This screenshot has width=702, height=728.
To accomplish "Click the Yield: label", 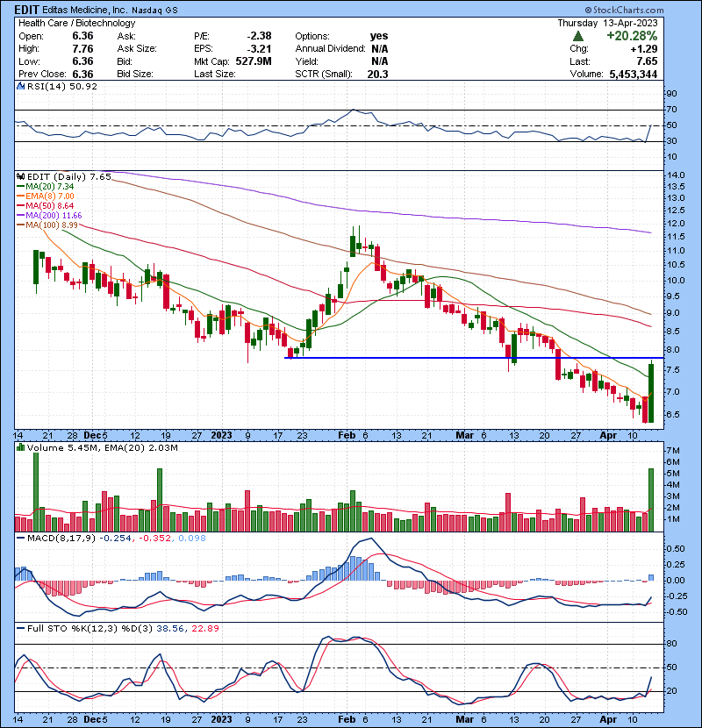I will point(306,61).
